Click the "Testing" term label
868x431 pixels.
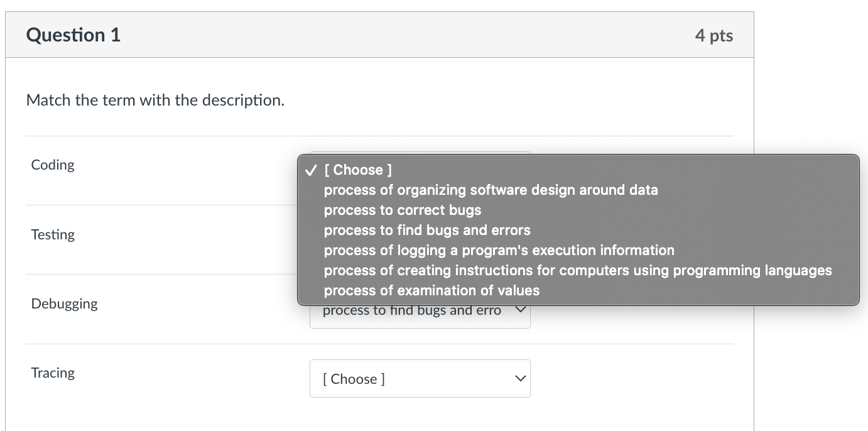53,235
